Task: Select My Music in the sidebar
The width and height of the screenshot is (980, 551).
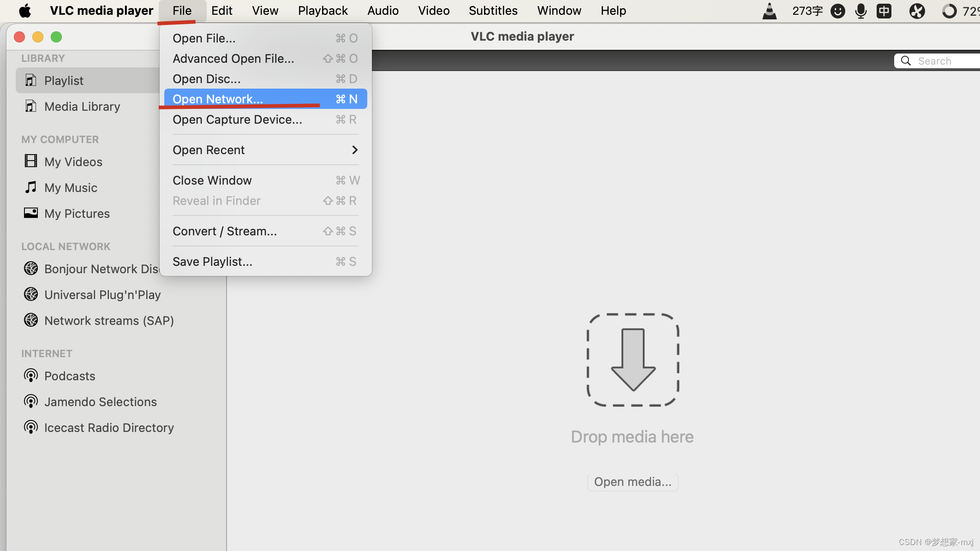Action: click(x=71, y=188)
